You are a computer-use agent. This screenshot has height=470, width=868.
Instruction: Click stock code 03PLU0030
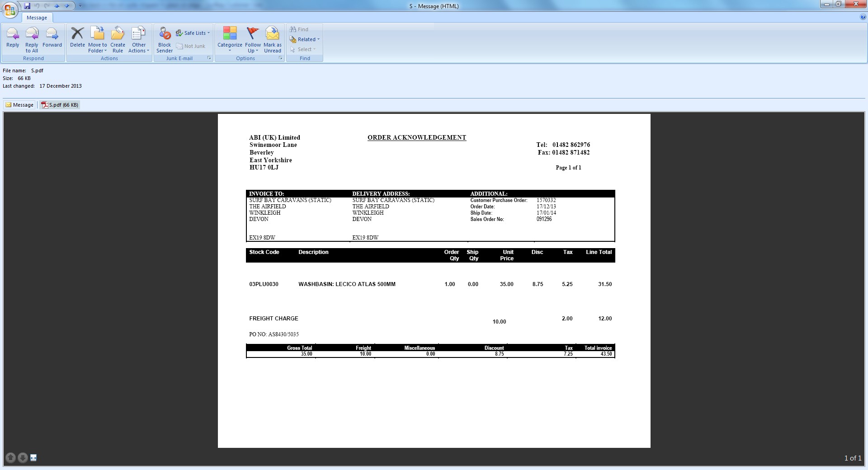coord(264,284)
